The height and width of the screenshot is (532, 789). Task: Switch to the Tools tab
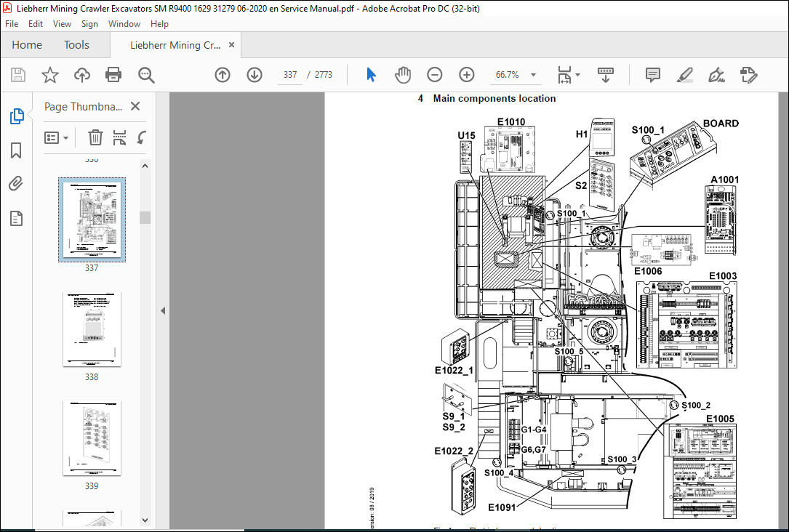pos(76,45)
